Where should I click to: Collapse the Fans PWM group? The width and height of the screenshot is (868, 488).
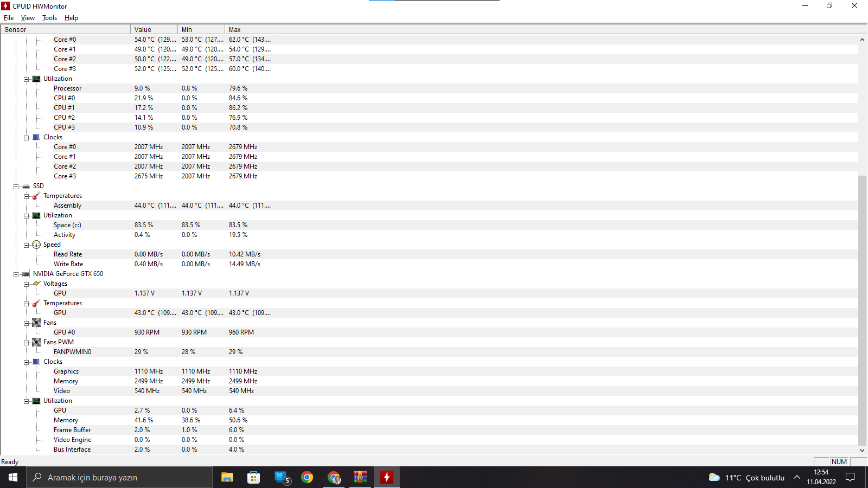(26, 343)
